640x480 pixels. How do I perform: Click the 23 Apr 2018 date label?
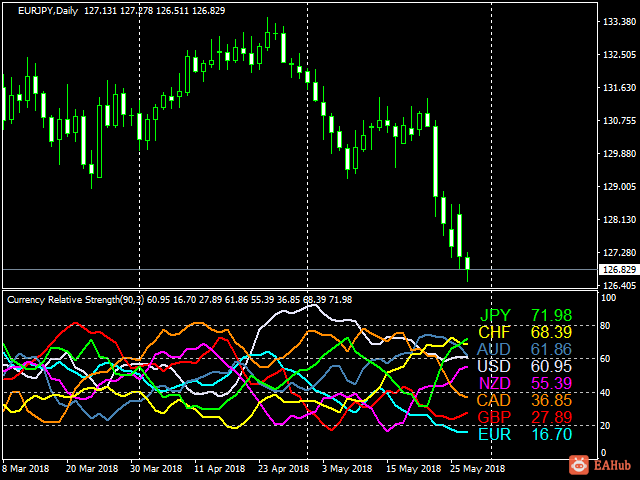coord(284,469)
